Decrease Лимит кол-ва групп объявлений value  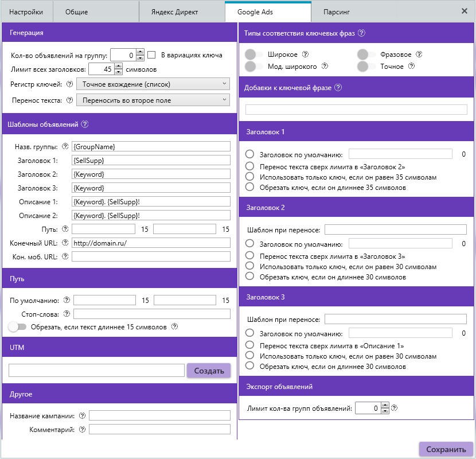point(385,411)
